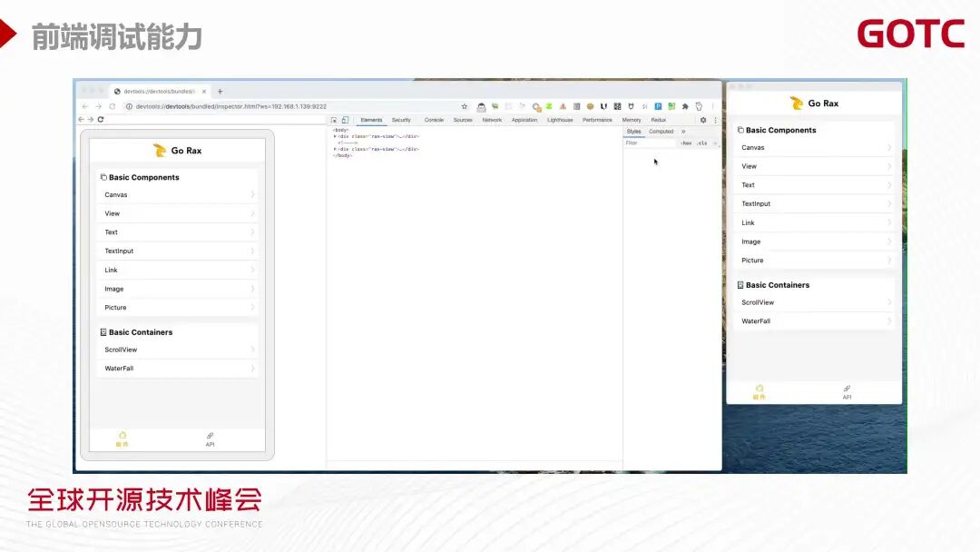Switch to the Elements tab
980x552 pixels.
click(371, 120)
